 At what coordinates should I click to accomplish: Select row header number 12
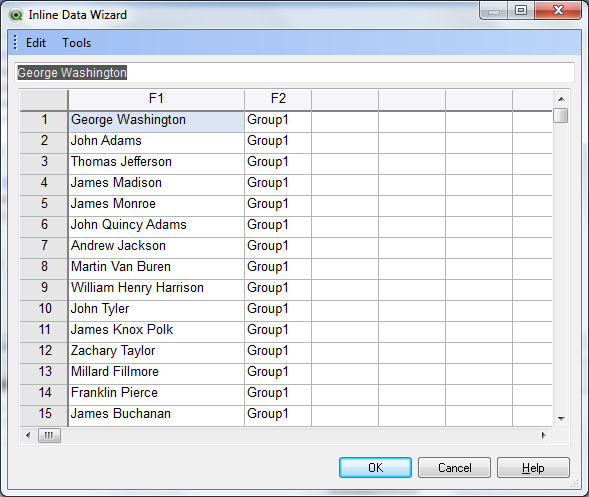[44, 353]
